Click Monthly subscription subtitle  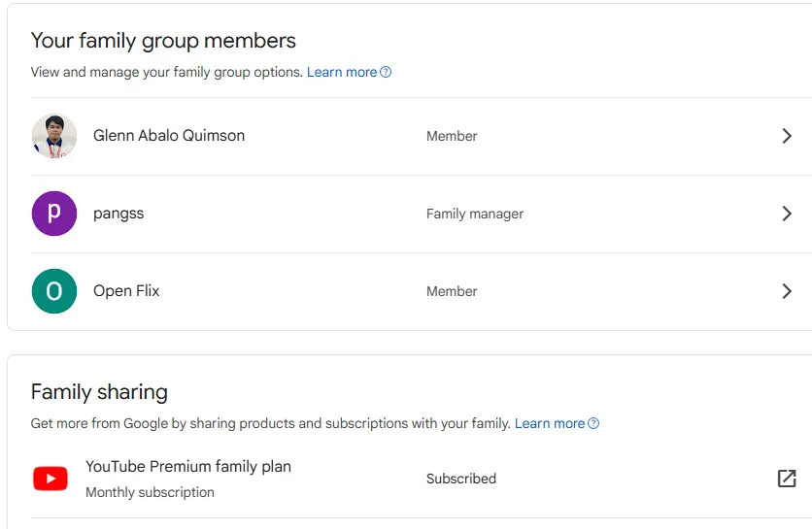tap(150, 492)
